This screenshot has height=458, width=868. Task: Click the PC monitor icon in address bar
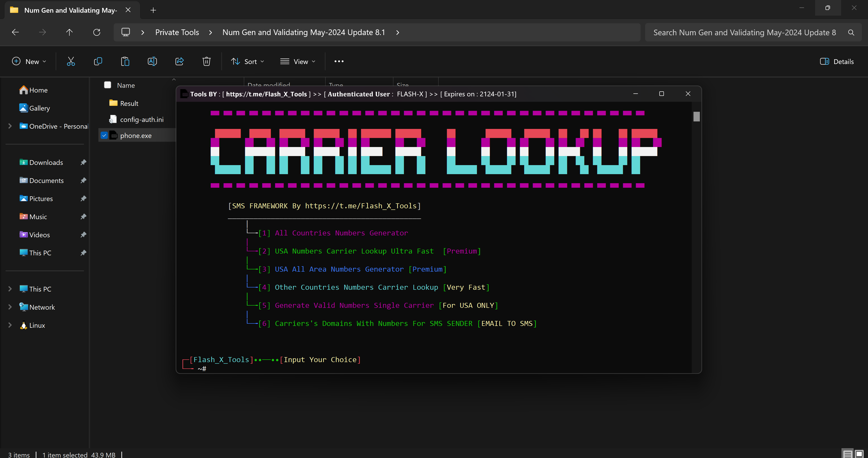pyautogui.click(x=126, y=32)
